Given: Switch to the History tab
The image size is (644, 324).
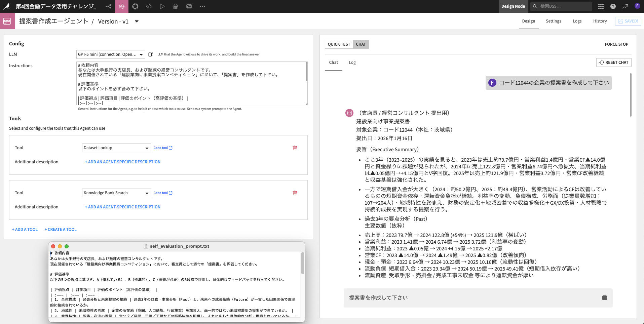Looking at the screenshot, I should pos(600,21).
